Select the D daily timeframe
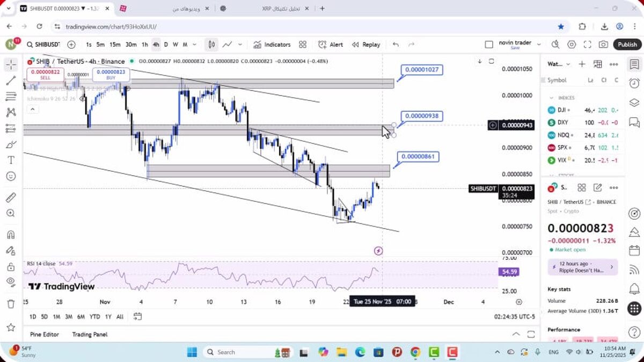 pyautogui.click(x=166, y=45)
